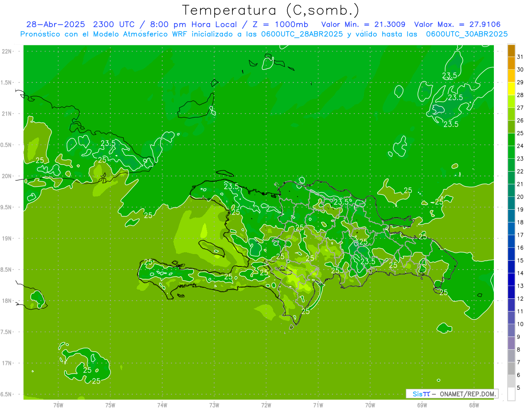Viewport: 532px width, 411px height.
Task: Click the '70W' longitude axis label
Action: click(x=370, y=405)
